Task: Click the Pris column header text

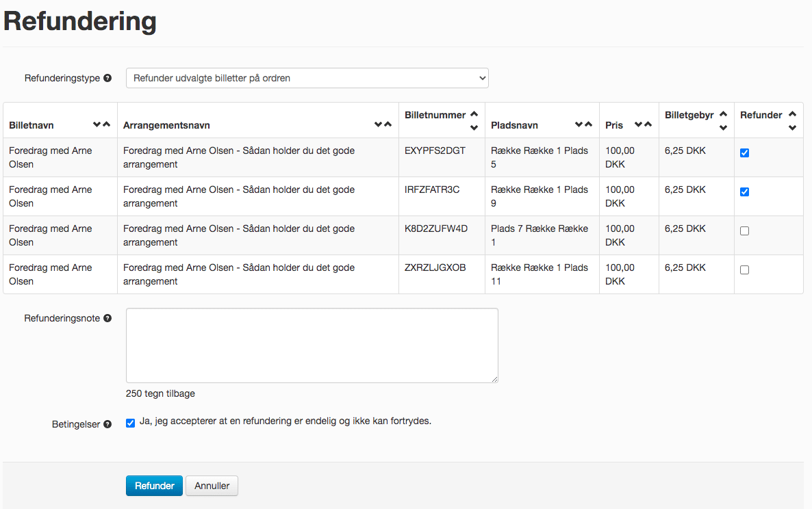Action: (x=614, y=125)
